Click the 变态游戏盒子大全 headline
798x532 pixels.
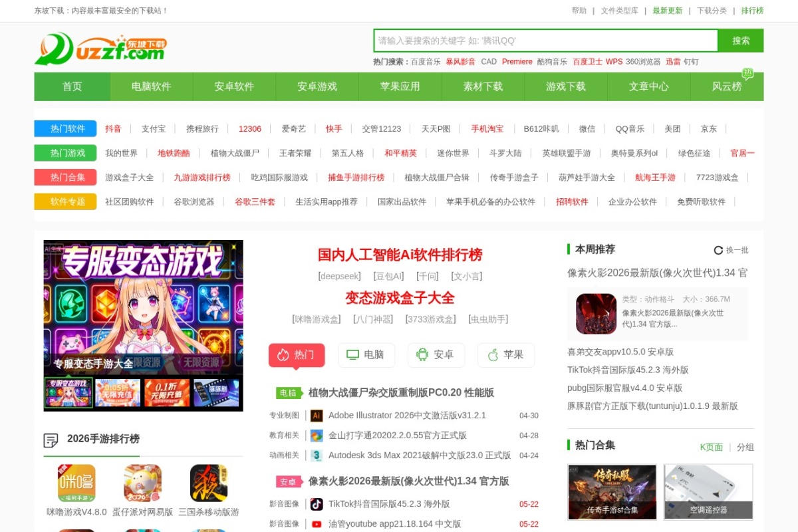coord(400,297)
